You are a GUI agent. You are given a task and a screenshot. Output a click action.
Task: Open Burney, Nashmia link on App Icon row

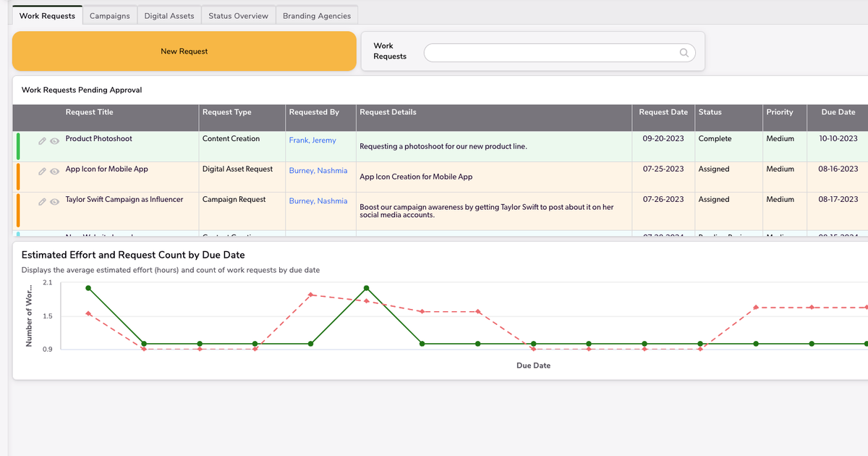(x=318, y=171)
